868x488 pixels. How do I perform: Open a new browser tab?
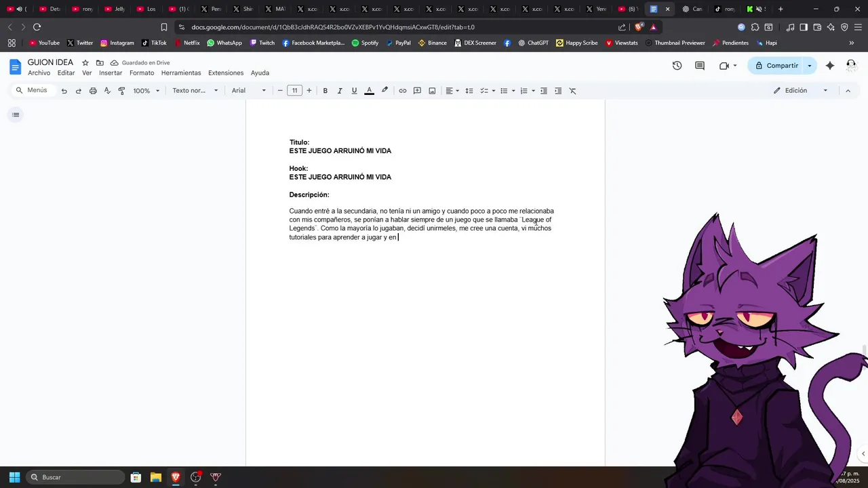(781, 9)
